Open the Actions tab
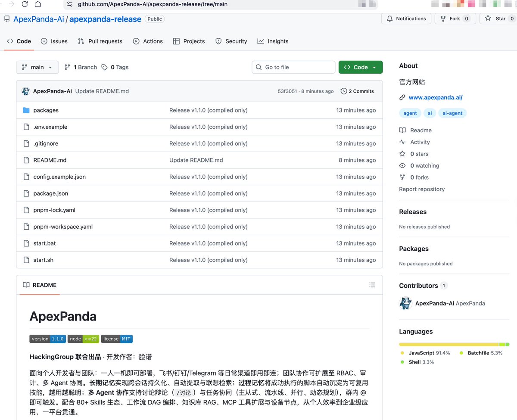This screenshot has width=517, height=420. click(148, 41)
